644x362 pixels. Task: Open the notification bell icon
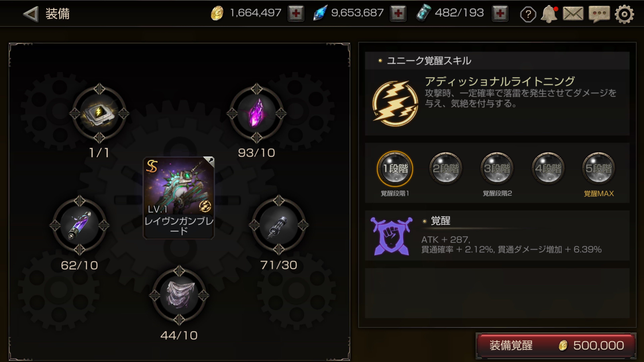click(549, 14)
